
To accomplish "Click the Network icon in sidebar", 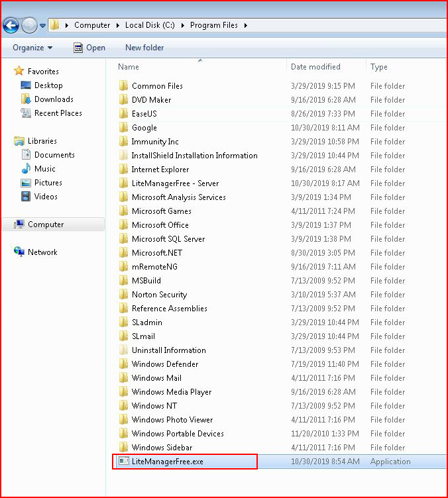I will click(19, 252).
